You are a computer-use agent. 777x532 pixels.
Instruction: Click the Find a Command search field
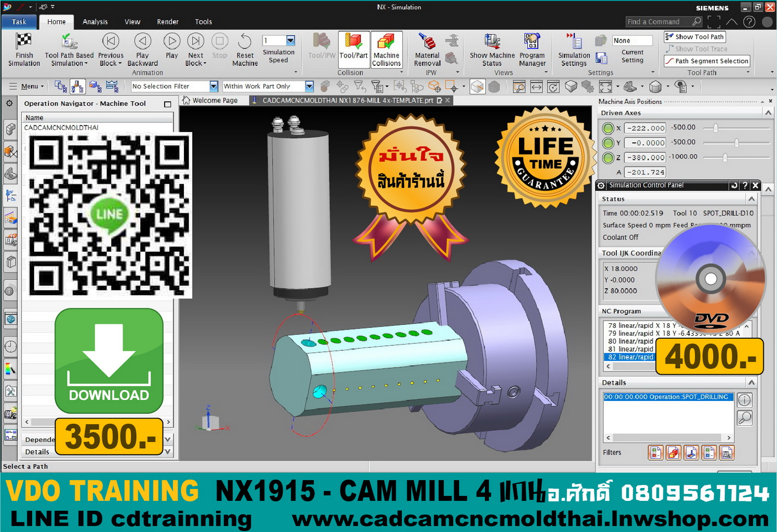(x=658, y=22)
